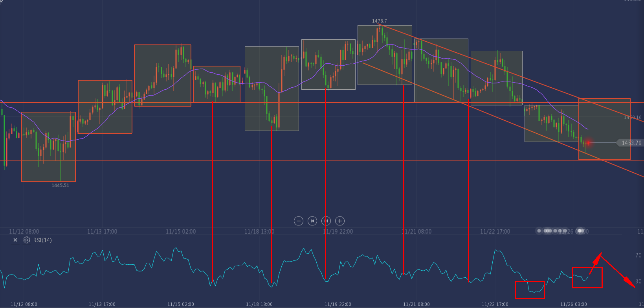Select the brightest white event dot on timeline
644x308 pixels.
coord(580,231)
